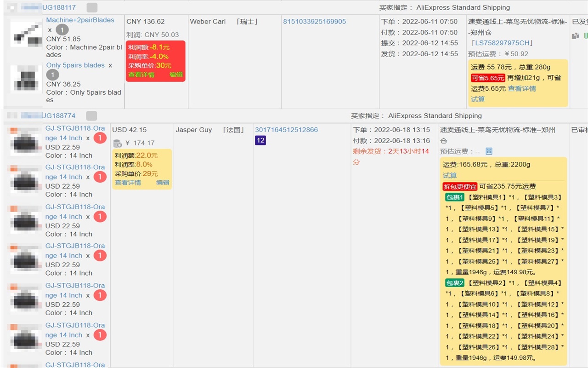This screenshot has height=368, width=588.
Task: Click the gray quantity badge for Only 5pairs blades
Action: pos(52,75)
